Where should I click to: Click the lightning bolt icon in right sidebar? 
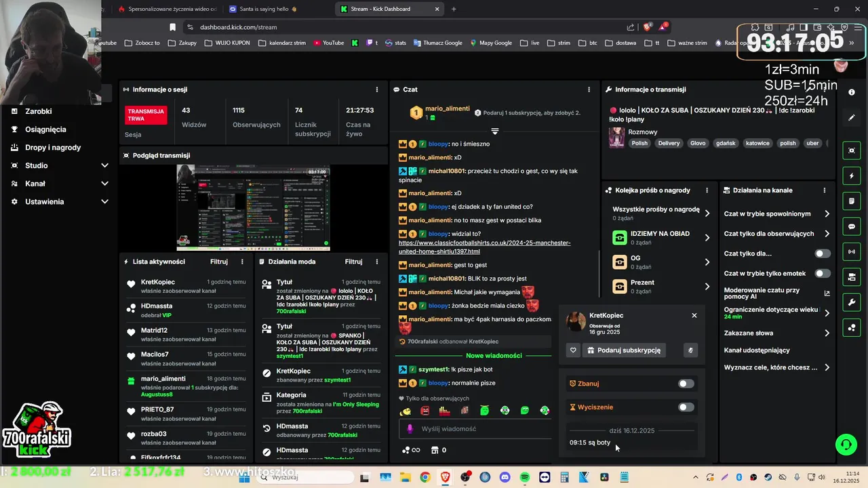coord(852,176)
